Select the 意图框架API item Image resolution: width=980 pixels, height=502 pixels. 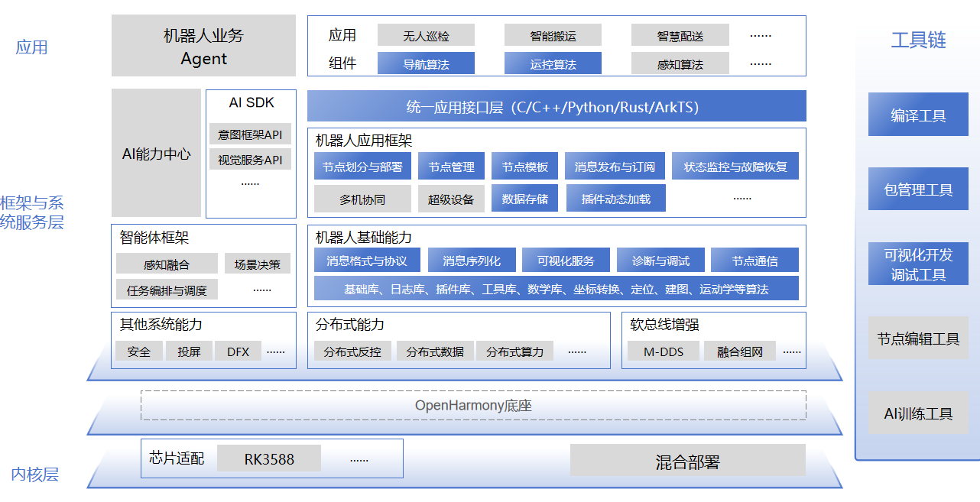pyautogui.click(x=250, y=134)
